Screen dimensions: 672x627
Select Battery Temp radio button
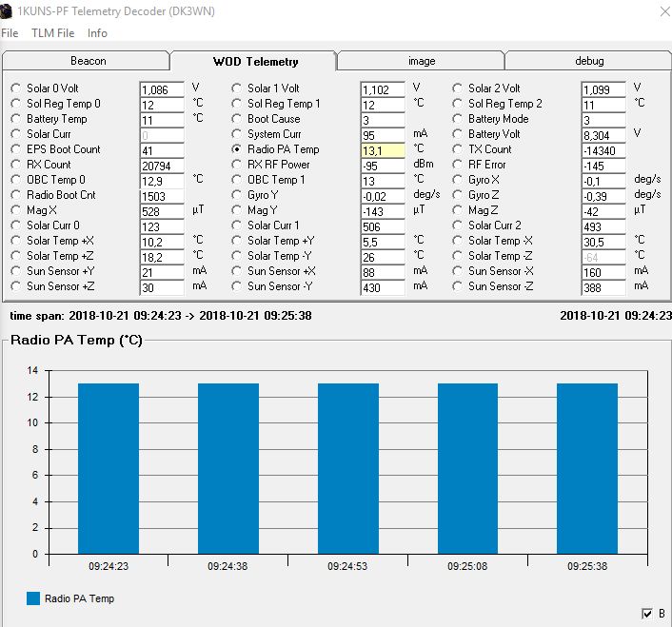coord(16,119)
